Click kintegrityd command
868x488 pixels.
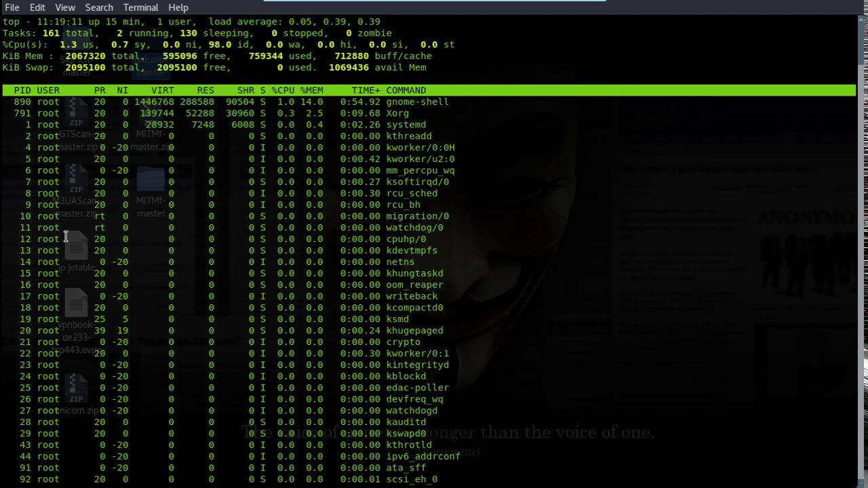tap(418, 365)
